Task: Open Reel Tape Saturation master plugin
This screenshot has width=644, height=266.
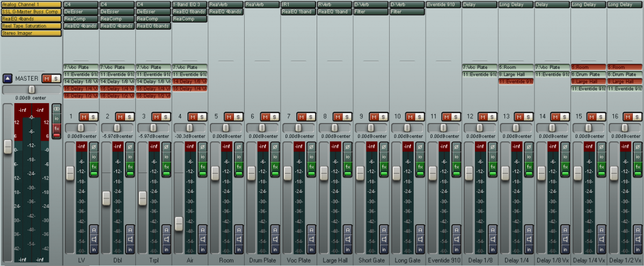Action: pyautogui.click(x=31, y=26)
